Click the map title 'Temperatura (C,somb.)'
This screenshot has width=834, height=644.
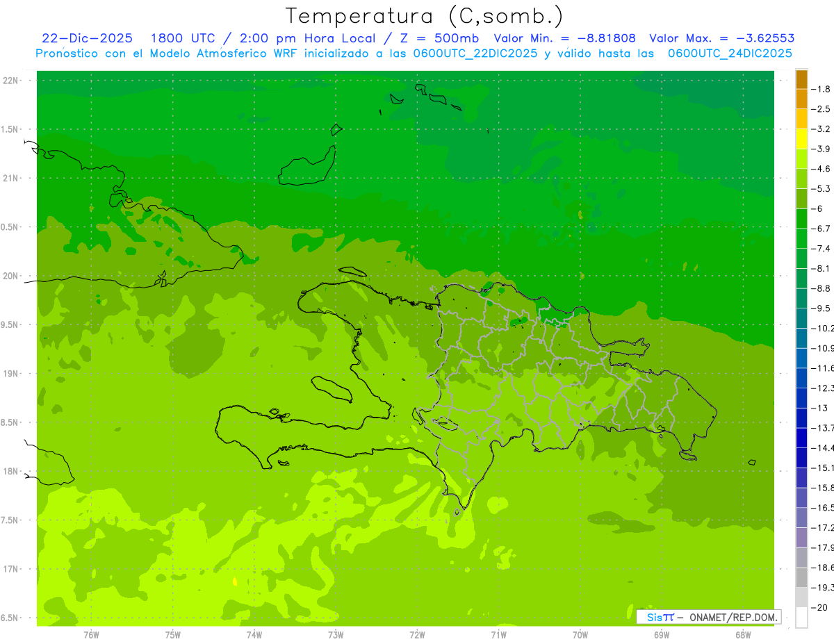pos(424,16)
